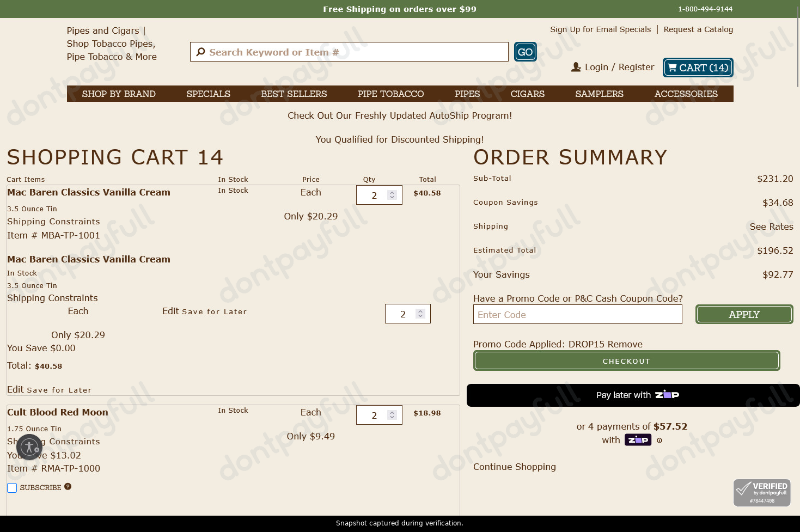The image size is (800, 532).
Task: Open the CIGARS menu
Action: pyautogui.click(x=528, y=94)
